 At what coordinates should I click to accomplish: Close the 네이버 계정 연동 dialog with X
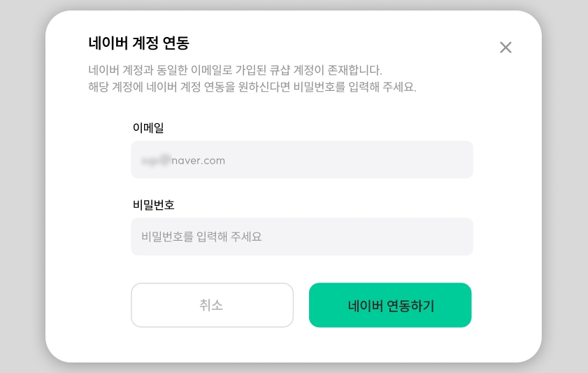coord(505,47)
